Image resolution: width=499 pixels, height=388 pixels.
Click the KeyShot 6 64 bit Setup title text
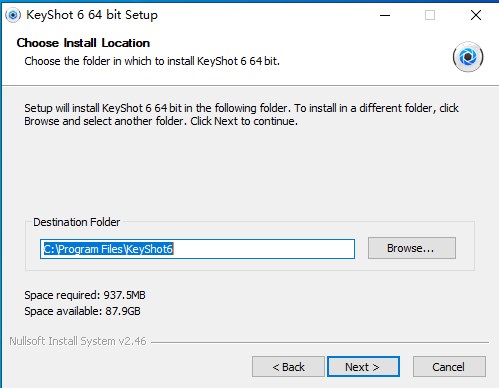(x=92, y=15)
